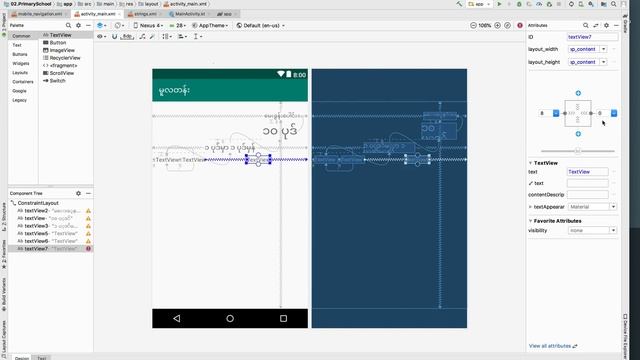Open the top-right Search Everywhere magnifier
Image resolution: width=640 pixels, height=360 pixels.
pyautogui.click(x=613, y=4)
